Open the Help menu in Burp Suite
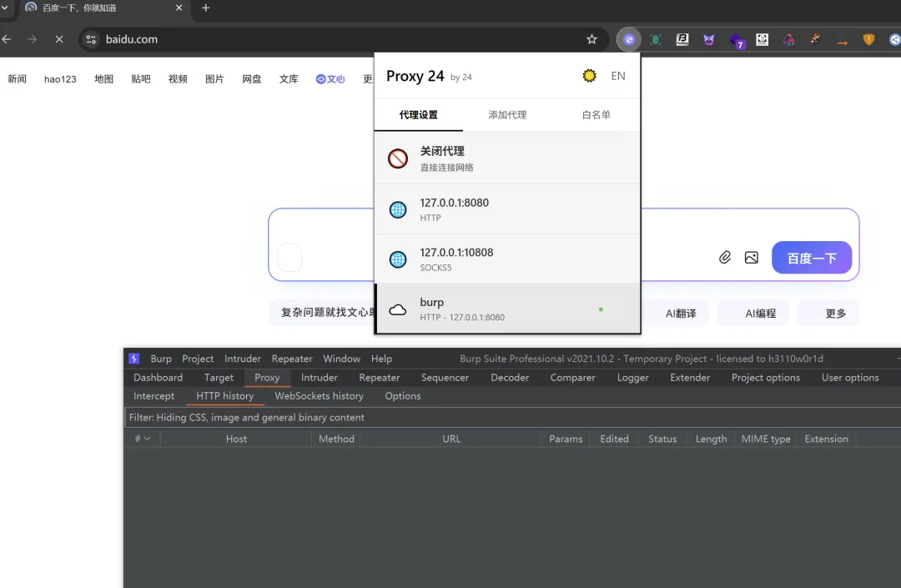The image size is (901, 588). point(381,359)
